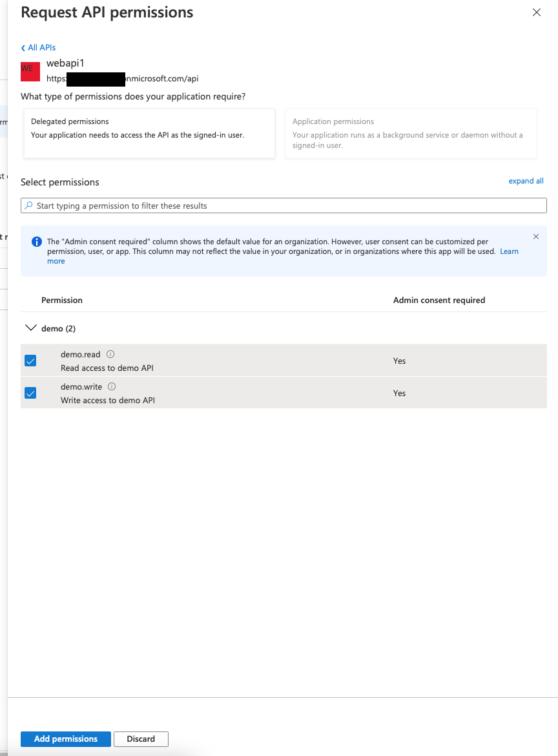The height and width of the screenshot is (756, 558).
Task: Uncheck the demo.write permission
Action: click(30, 393)
